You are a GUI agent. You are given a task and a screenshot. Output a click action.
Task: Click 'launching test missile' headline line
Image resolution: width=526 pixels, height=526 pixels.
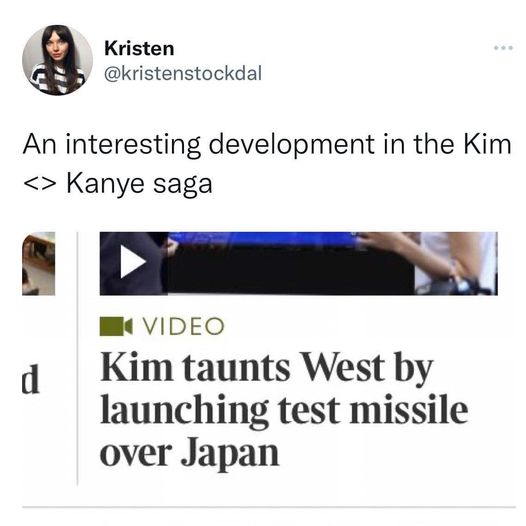pos(284,410)
